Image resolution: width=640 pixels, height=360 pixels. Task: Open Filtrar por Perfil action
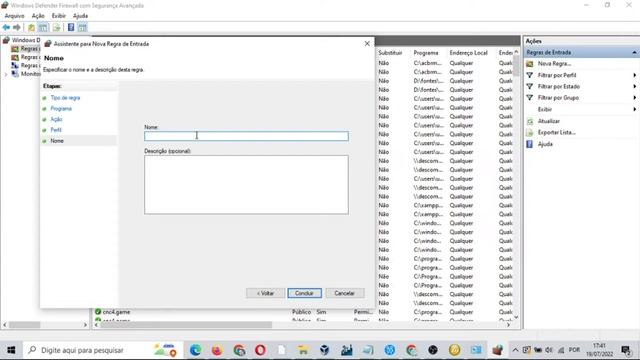(557, 75)
